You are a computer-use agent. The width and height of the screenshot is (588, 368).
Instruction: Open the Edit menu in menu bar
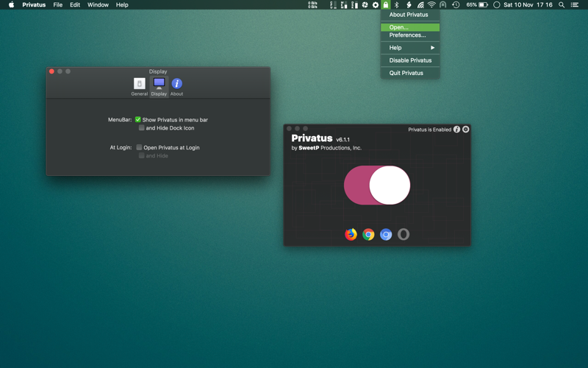tap(75, 5)
